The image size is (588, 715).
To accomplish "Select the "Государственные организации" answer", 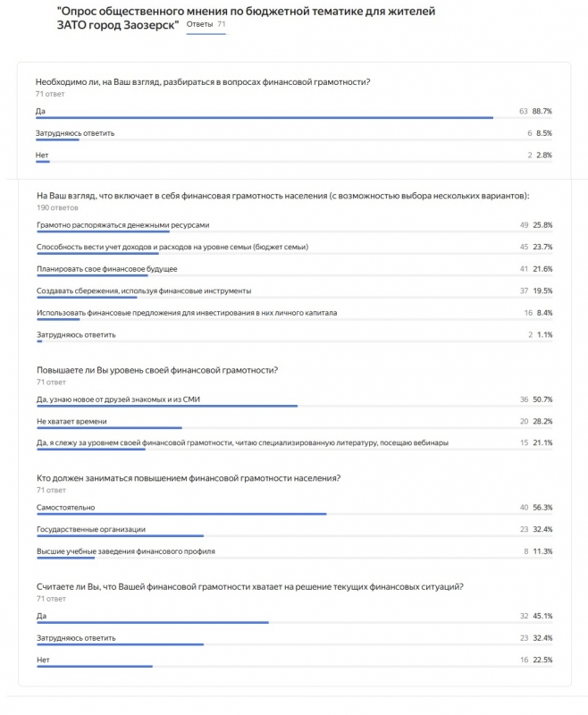I will pos(91,529).
